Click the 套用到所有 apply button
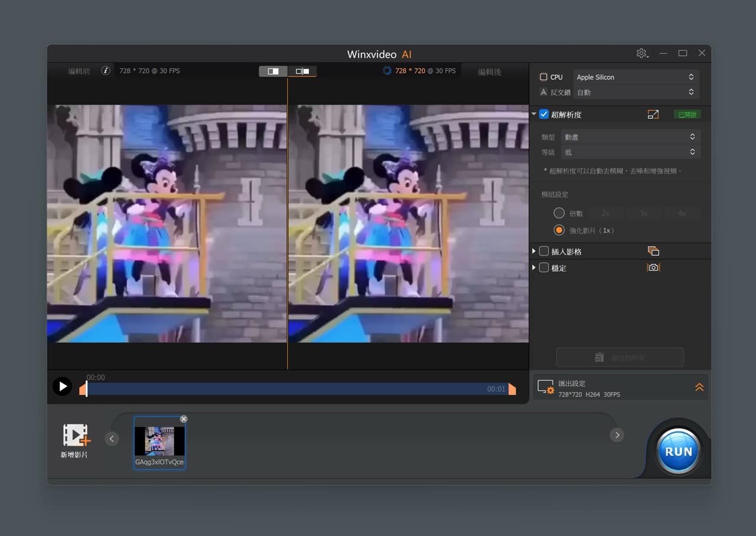Viewport: 756px width, 536px height. (x=620, y=358)
